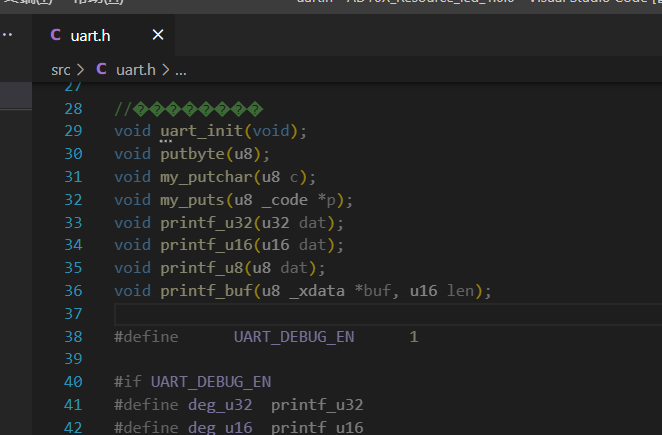Open uart.h breadcrumb segment

136,70
